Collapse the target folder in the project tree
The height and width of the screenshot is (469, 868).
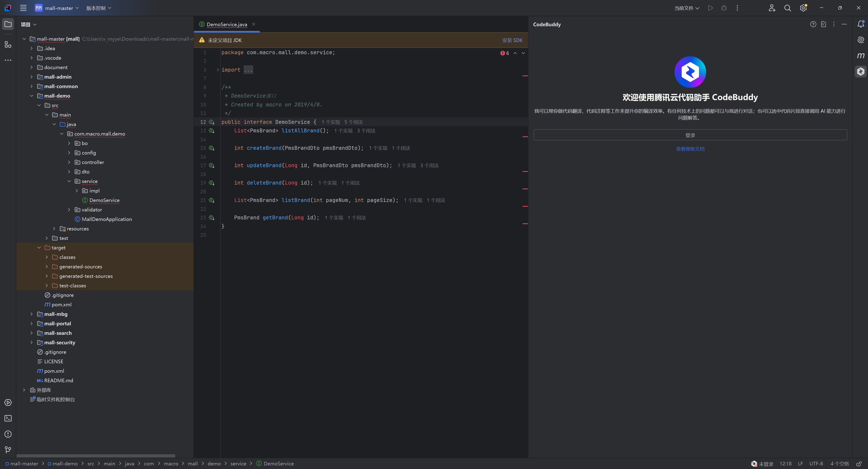(39, 247)
